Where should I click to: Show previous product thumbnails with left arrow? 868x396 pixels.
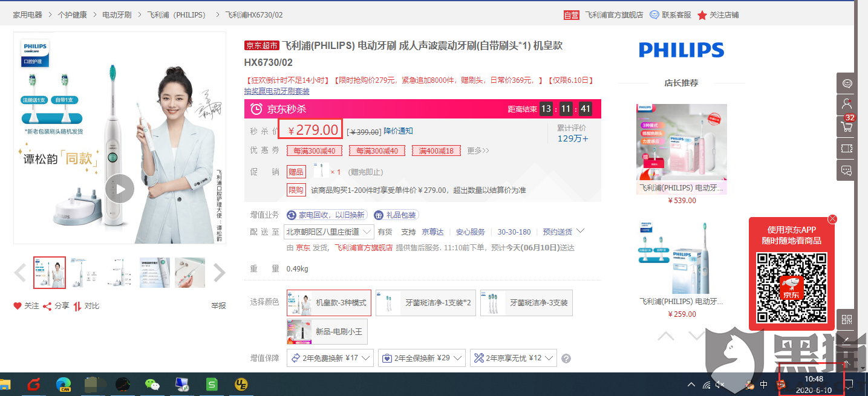(x=20, y=273)
